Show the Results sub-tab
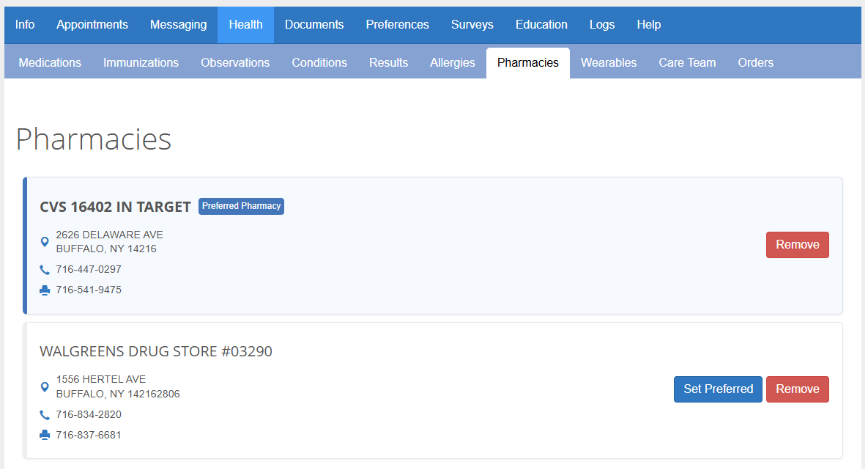868x470 pixels. [389, 62]
